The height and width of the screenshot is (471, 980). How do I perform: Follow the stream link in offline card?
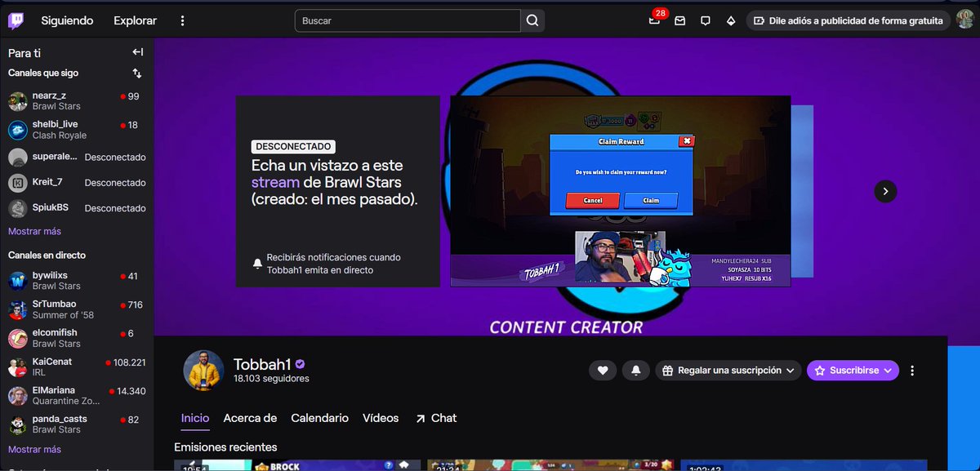(275, 182)
